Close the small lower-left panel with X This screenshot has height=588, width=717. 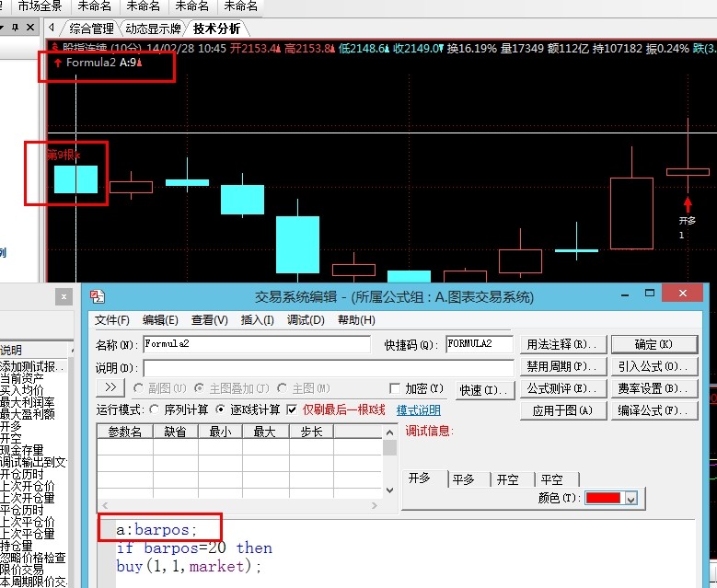(x=64, y=296)
